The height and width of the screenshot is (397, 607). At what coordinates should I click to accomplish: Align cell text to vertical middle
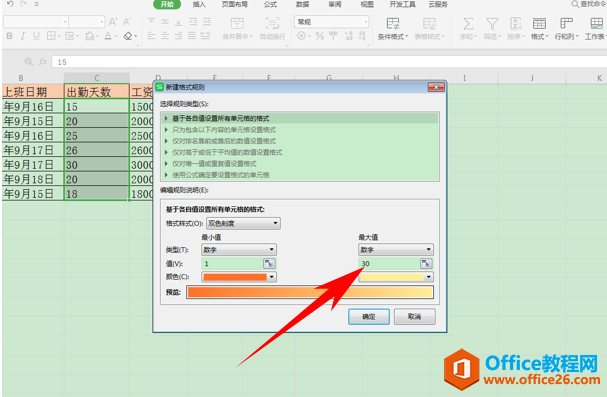pyautogui.click(x=165, y=22)
